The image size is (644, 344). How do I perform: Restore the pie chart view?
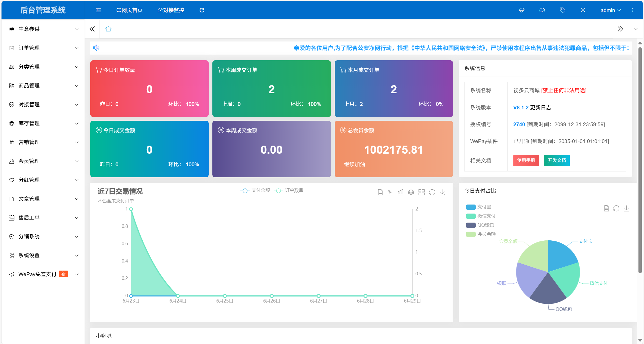pos(616,208)
